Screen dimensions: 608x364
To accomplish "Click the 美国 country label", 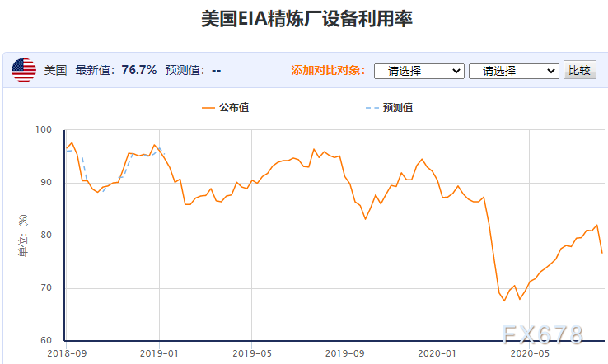I will [x=55, y=70].
